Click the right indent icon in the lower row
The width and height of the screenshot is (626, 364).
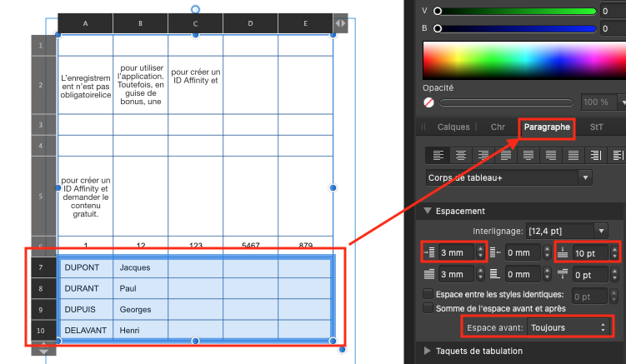(x=429, y=274)
